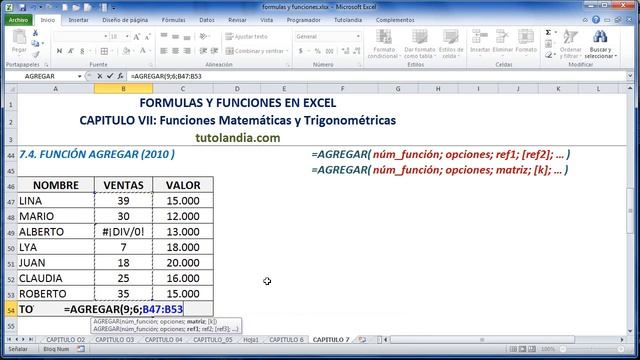Screen dimensions: 640x360
Task: Expand the formula bar chevron
Action: (x=630, y=76)
